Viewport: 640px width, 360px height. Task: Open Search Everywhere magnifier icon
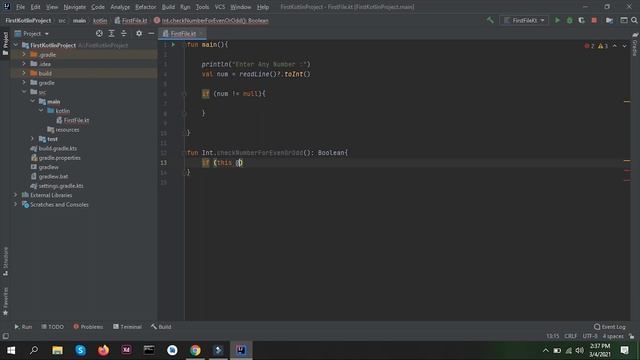click(634, 20)
